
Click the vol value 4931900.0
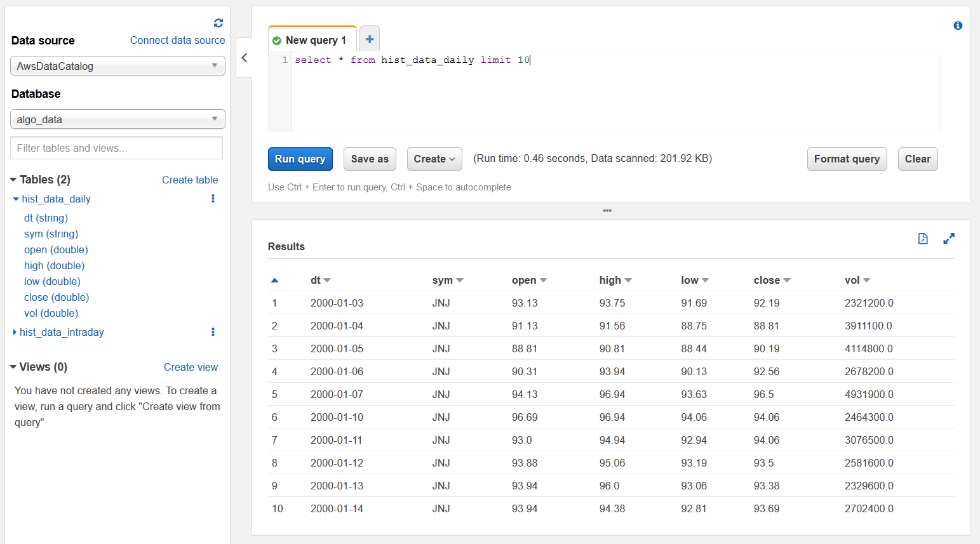869,394
